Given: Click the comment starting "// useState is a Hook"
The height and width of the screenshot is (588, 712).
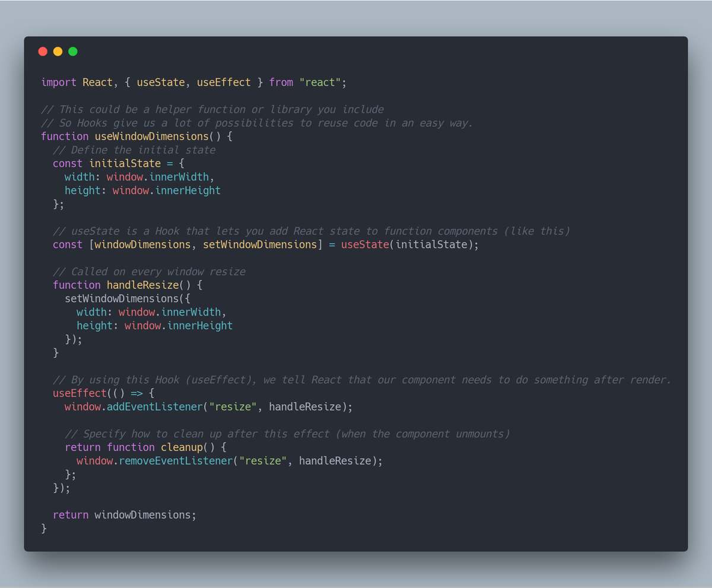Looking at the screenshot, I should click(311, 231).
